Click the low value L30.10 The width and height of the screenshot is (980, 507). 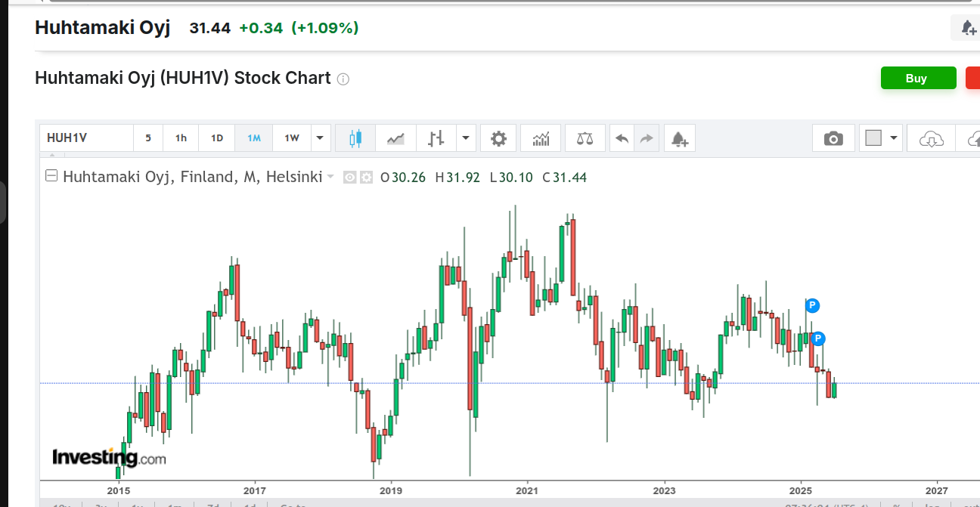point(511,178)
